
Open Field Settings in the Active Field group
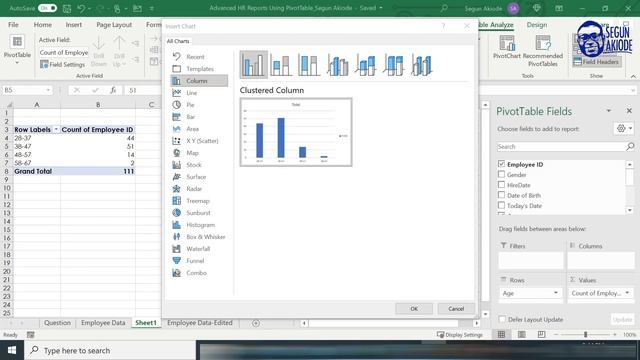[62, 64]
